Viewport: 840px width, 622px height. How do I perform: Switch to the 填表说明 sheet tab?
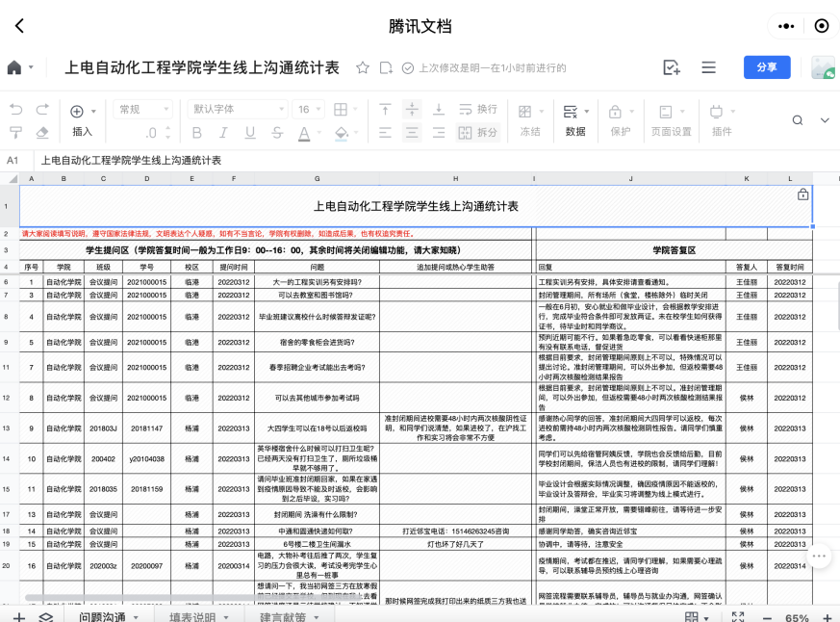pyautogui.click(x=193, y=616)
